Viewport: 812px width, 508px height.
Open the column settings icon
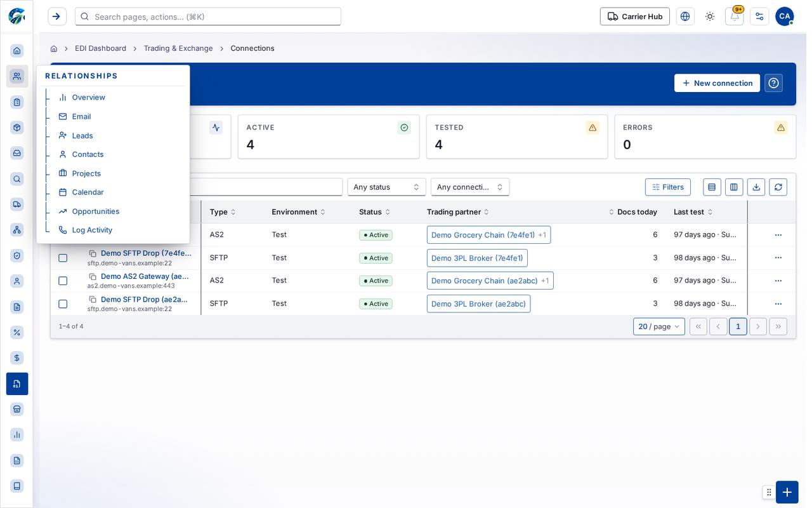pyautogui.click(x=734, y=187)
